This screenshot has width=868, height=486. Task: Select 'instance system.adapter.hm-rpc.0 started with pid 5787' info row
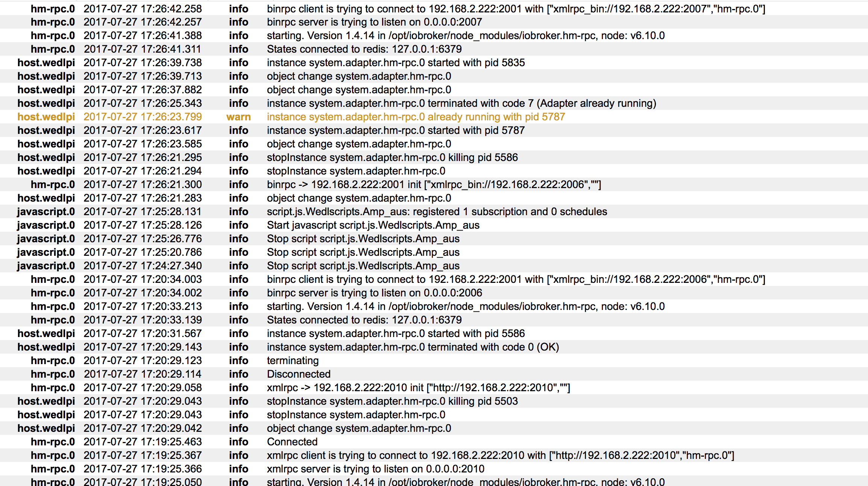coord(396,131)
